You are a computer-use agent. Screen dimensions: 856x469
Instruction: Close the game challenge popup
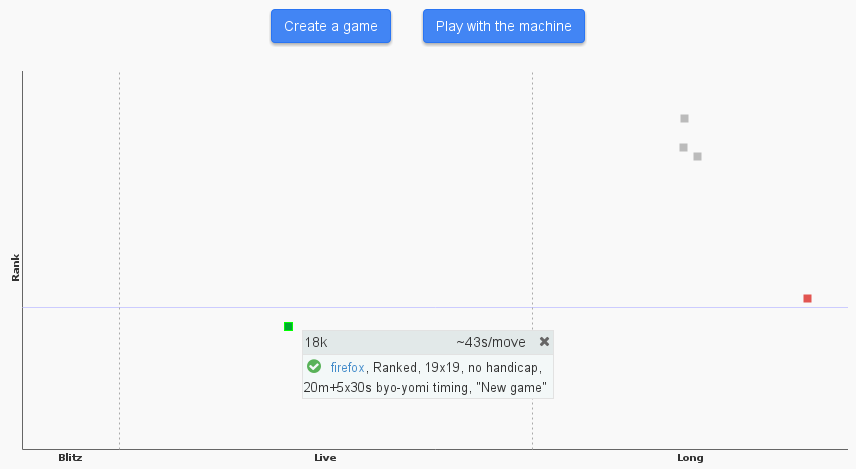(x=544, y=342)
